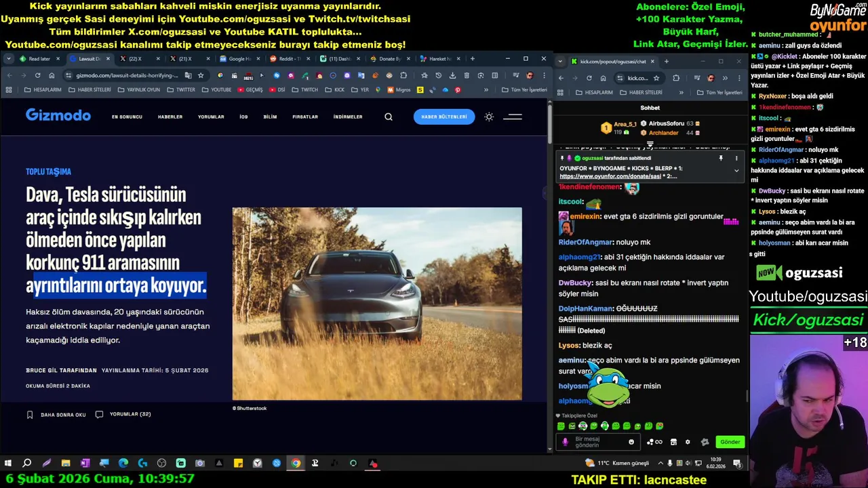Screen dimensions: 868x488
Task: Open Windows Start button
Action: [8, 464]
